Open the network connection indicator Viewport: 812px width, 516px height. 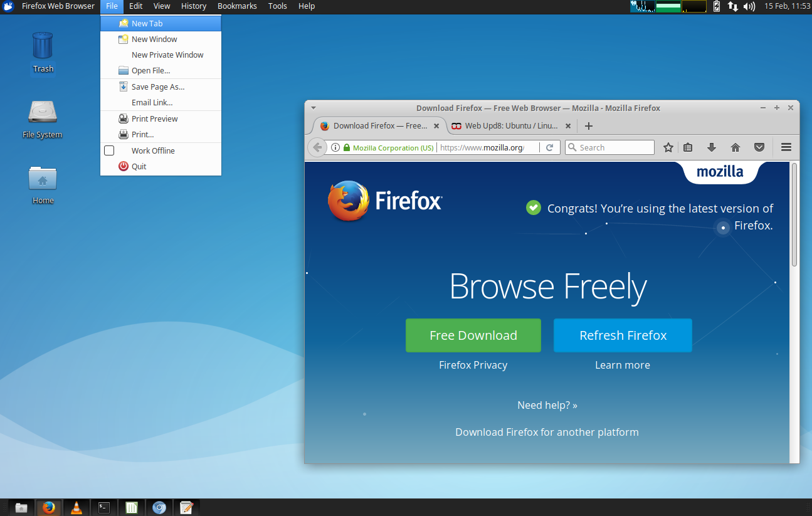point(732,6)
